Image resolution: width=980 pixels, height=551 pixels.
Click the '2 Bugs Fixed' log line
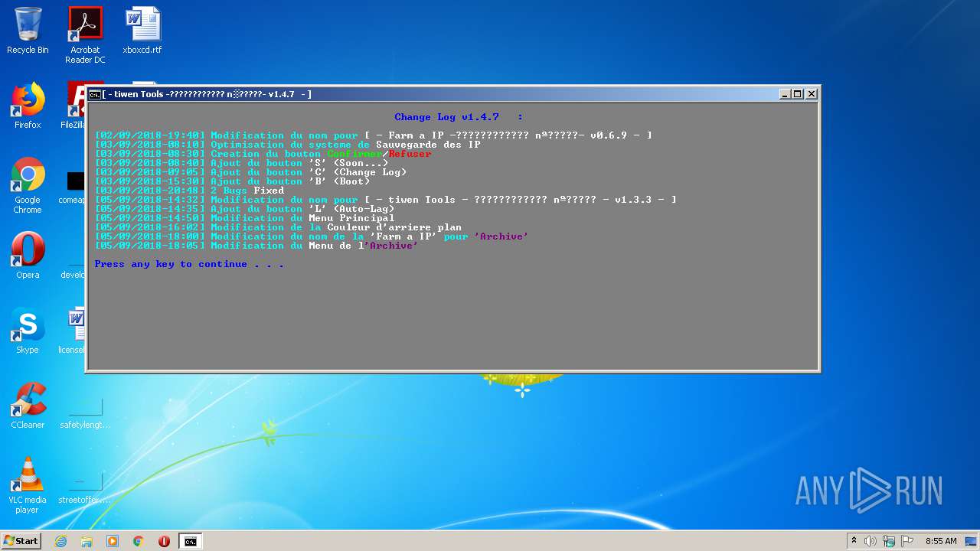point(247,191)
